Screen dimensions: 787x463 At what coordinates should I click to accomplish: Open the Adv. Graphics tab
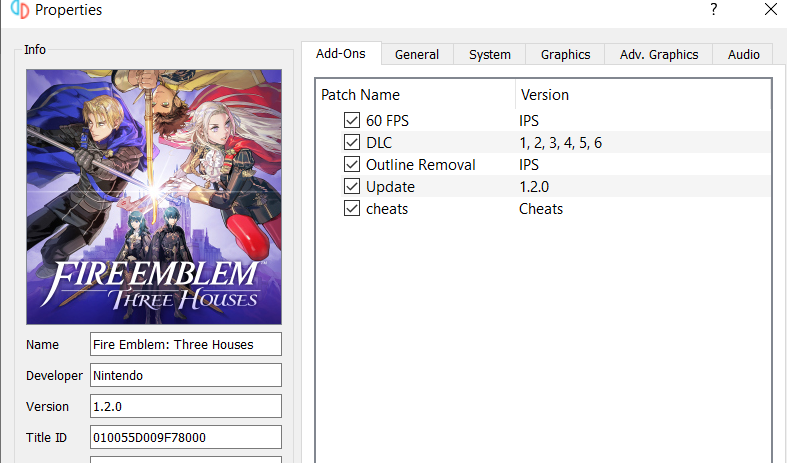[x=659, y=54]
